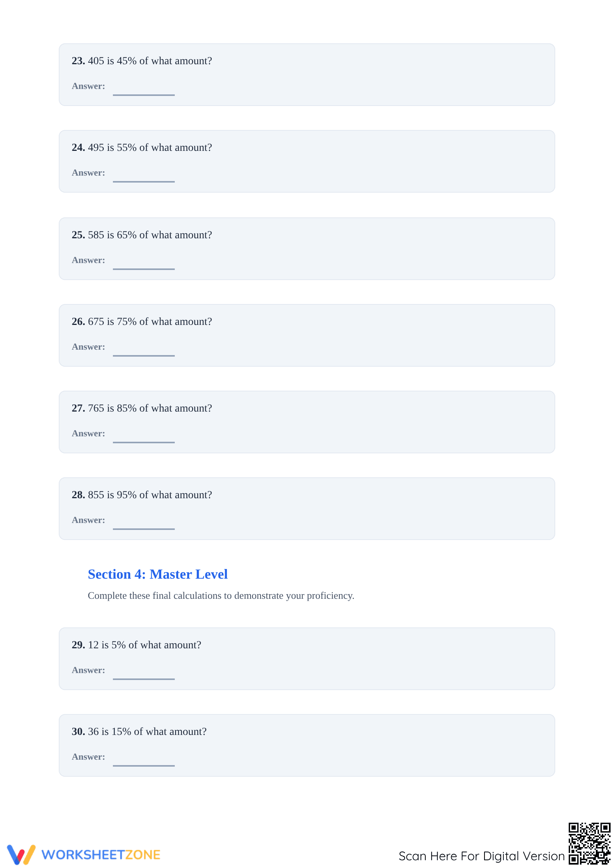614x868 pixels.
Task: Click question text '855 is 95% of what amount?'
Action: pos(150,495)
